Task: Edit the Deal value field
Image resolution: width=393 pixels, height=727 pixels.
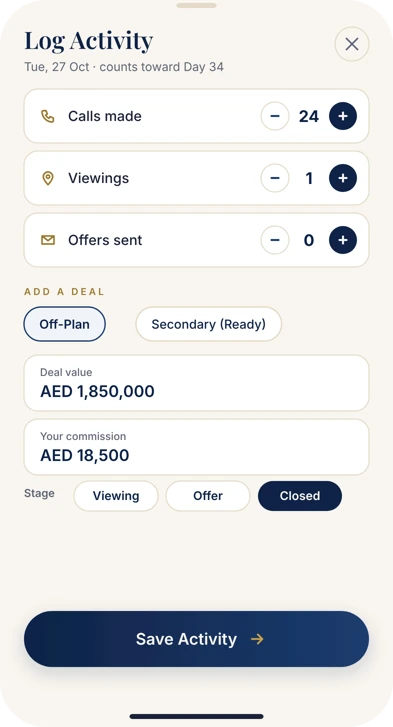Action: coord(196,383)
